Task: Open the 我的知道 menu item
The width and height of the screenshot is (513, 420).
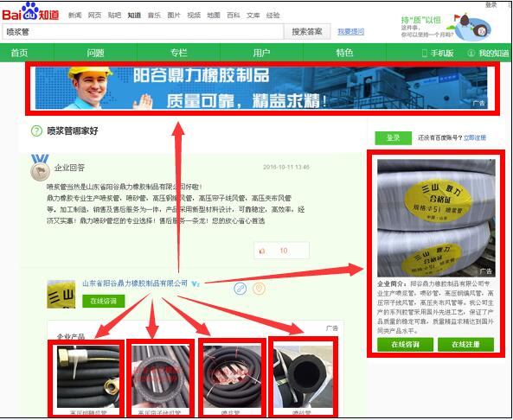Action: point(489,53)
